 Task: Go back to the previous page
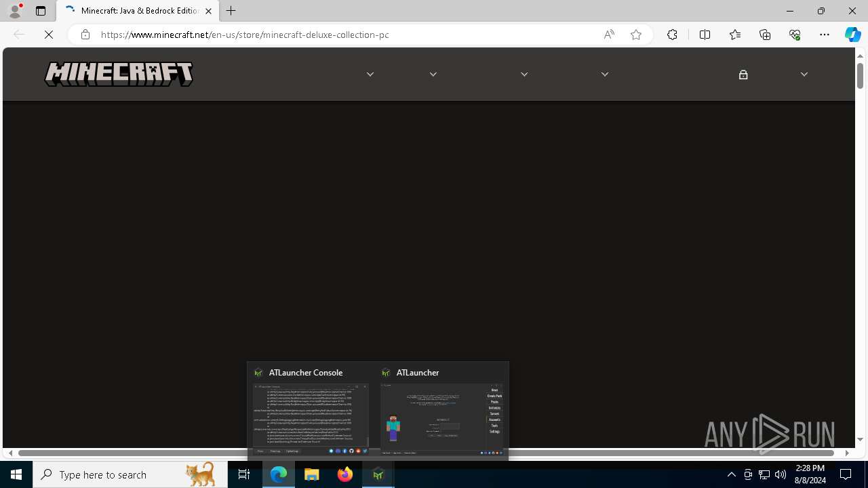(x=19, y=35)
